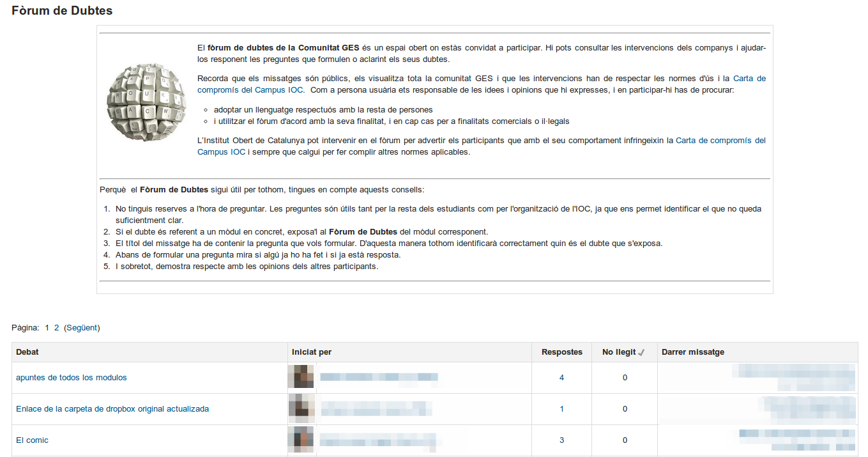Open author profile name for 'El comic' thread
Image resolution: width=868 pixels, height=457 pixels.
click(x=378, y=440)
